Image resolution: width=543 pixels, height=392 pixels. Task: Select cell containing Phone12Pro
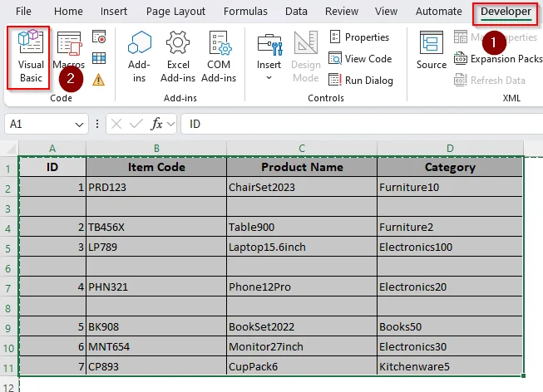coord(302,287)
